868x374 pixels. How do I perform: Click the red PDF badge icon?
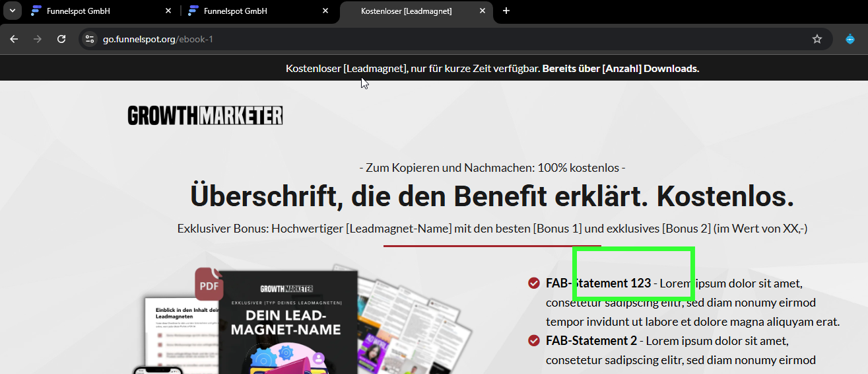209,284
